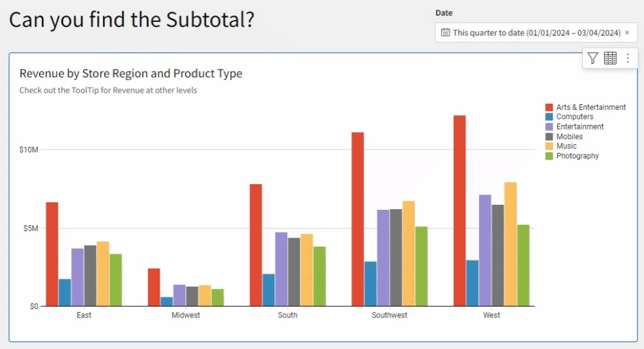This screenshot has width=644, height=349.
Task: Toggle the Music series in legend
Action: point(566,146)
